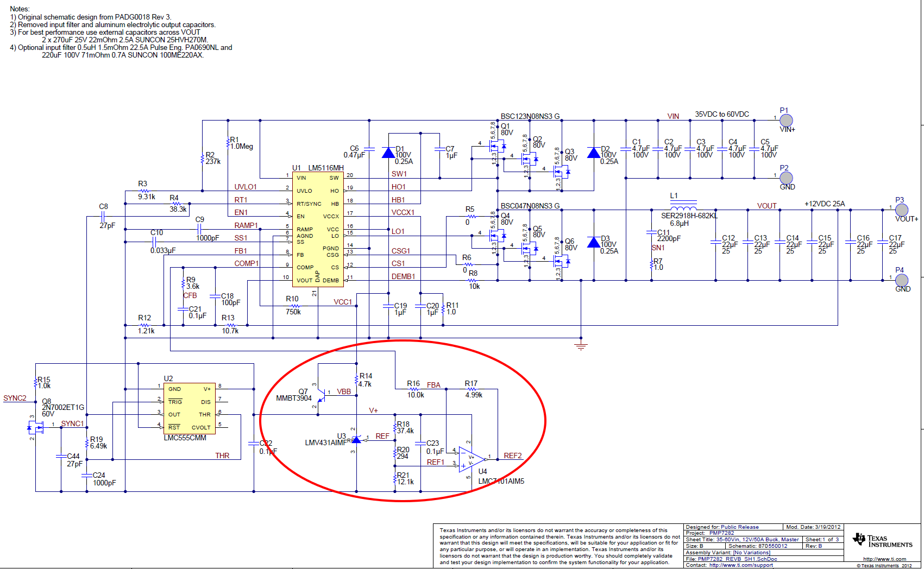Click the U3 LMV431 shunt reference symbol
The height and width of the screenshot is (569, 924).
click(x=356, y=439)
